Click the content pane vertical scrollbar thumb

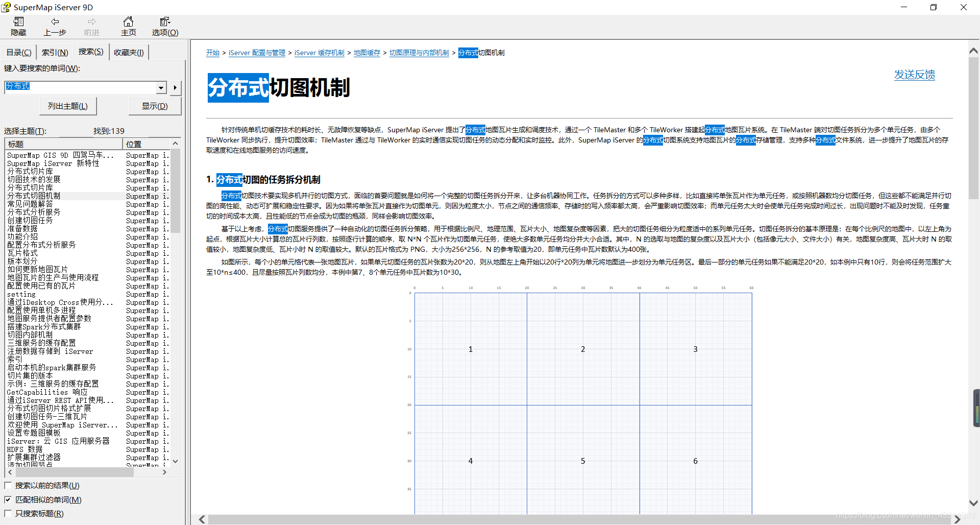tap(973, 128)
